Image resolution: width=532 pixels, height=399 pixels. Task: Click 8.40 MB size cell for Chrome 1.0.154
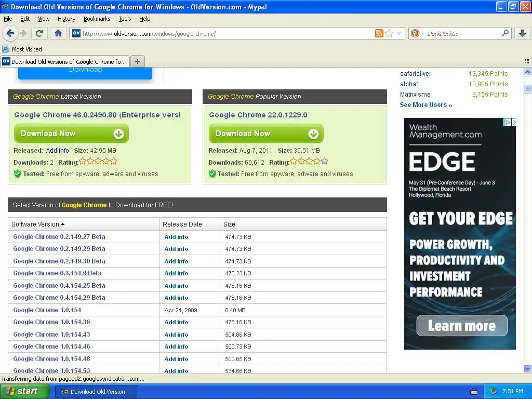235,310
